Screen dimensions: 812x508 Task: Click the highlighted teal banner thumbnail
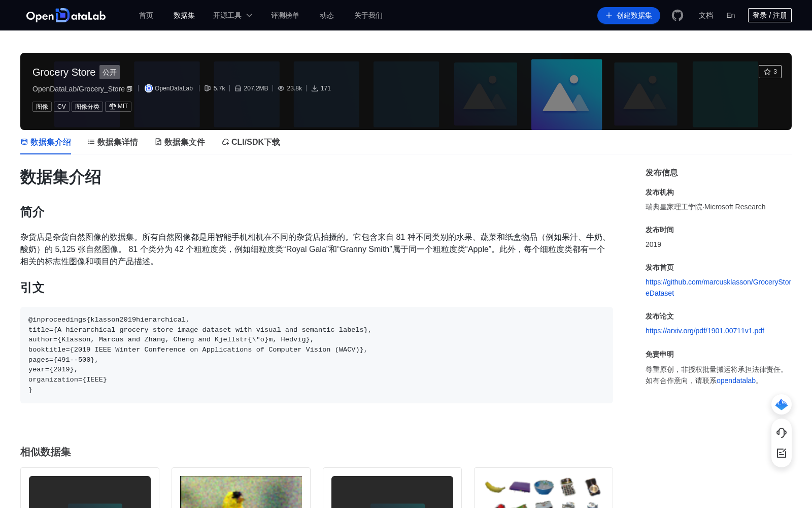click(567, 94)
